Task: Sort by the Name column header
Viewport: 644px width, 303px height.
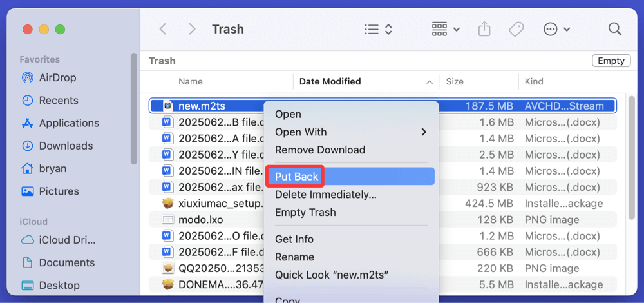Action: coord(191,81)
